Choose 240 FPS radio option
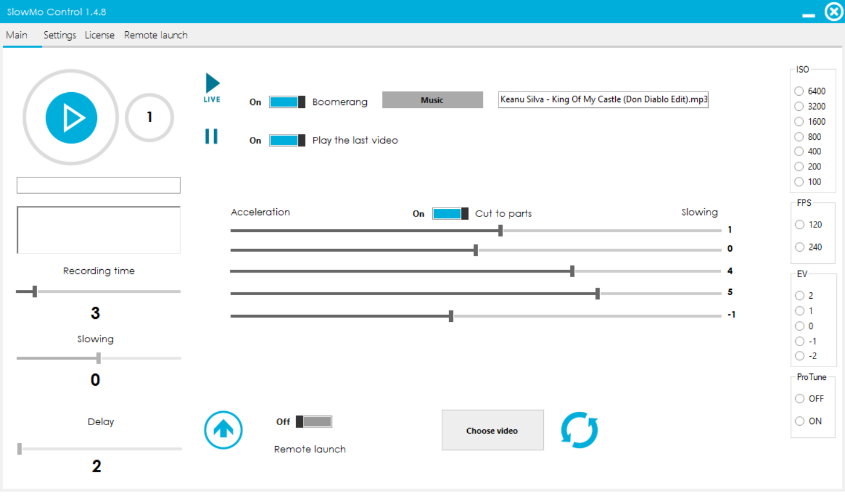 (x=800, y=247)
